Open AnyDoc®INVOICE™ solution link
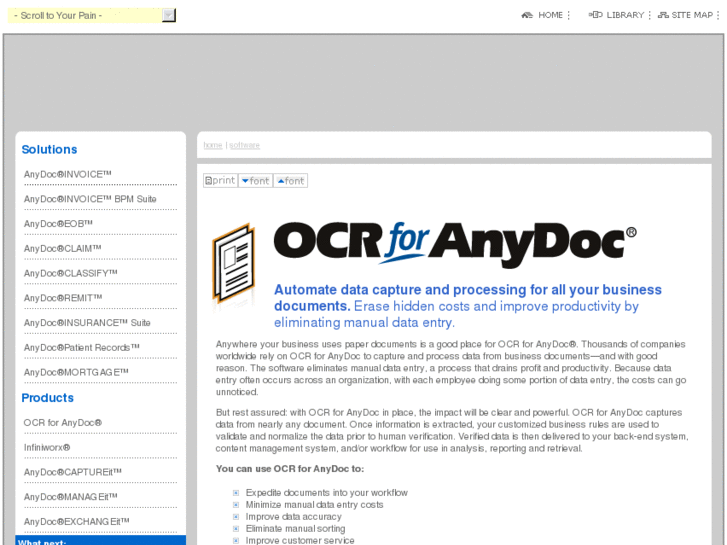This screenshot has height=545, width=727. pos(68,174)
